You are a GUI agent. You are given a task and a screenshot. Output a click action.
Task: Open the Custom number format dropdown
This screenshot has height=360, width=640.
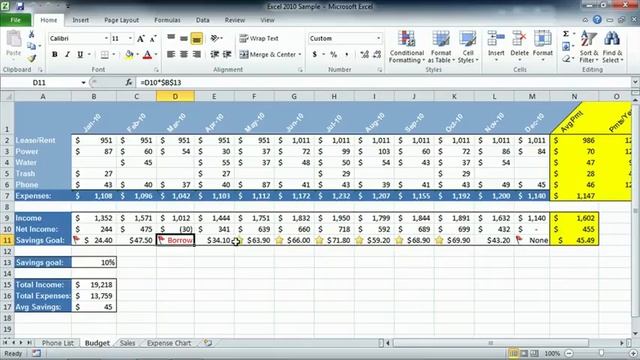[x=378, y=38]
